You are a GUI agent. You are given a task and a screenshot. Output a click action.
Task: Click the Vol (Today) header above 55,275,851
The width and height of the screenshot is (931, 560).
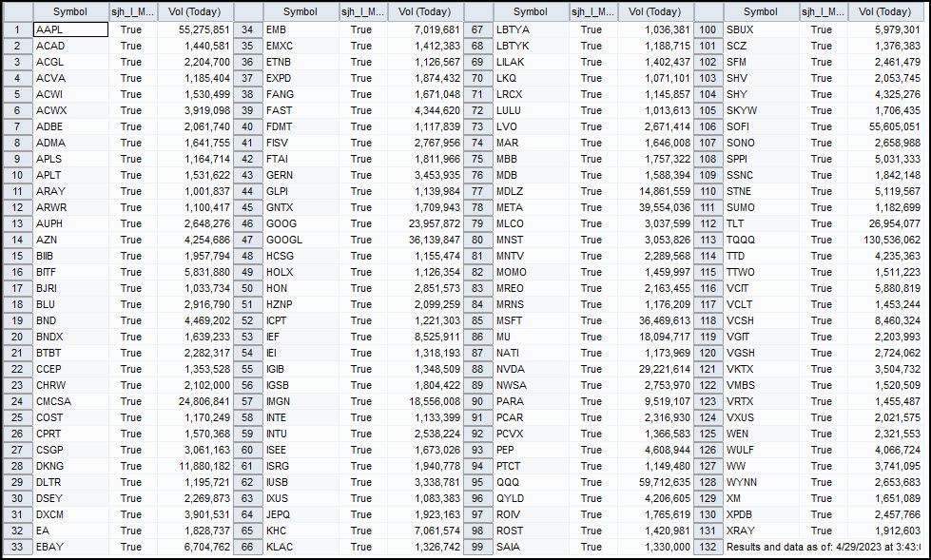194,11
